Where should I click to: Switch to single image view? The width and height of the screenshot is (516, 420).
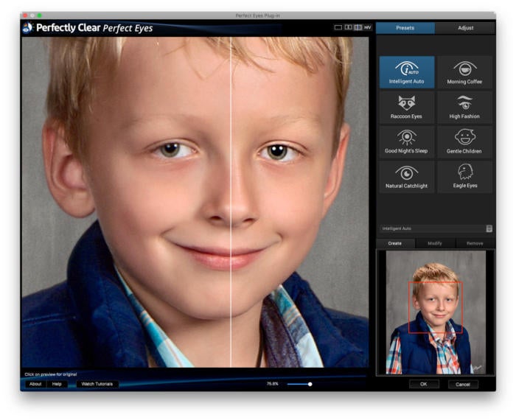pyautogui.click(x=338, y=27)
